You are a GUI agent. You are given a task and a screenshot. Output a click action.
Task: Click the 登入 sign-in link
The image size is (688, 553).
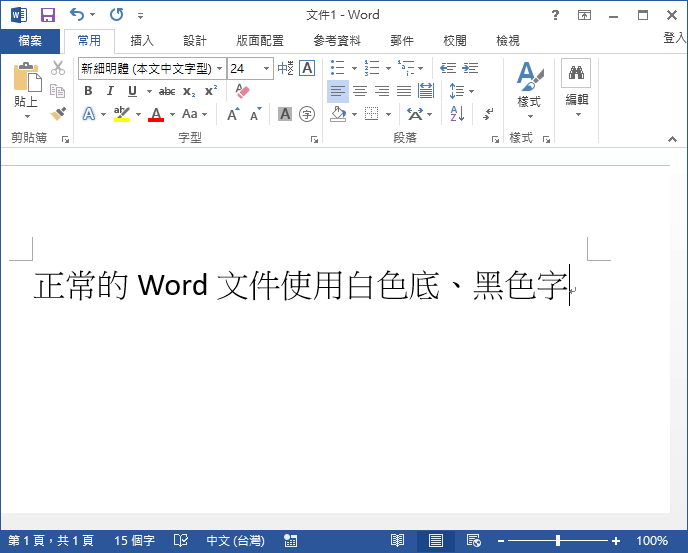tap(675, 38)
